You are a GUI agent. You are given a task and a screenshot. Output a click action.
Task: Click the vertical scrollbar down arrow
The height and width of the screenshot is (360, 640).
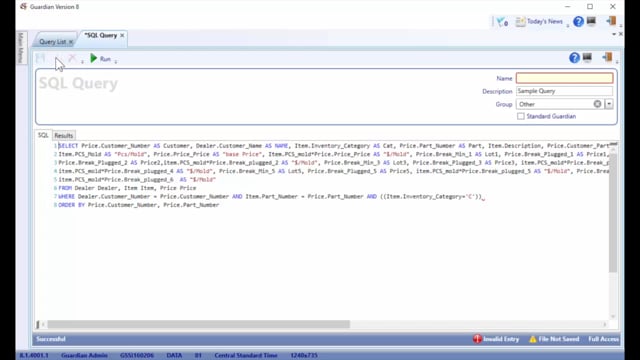[x=613, y=316]
